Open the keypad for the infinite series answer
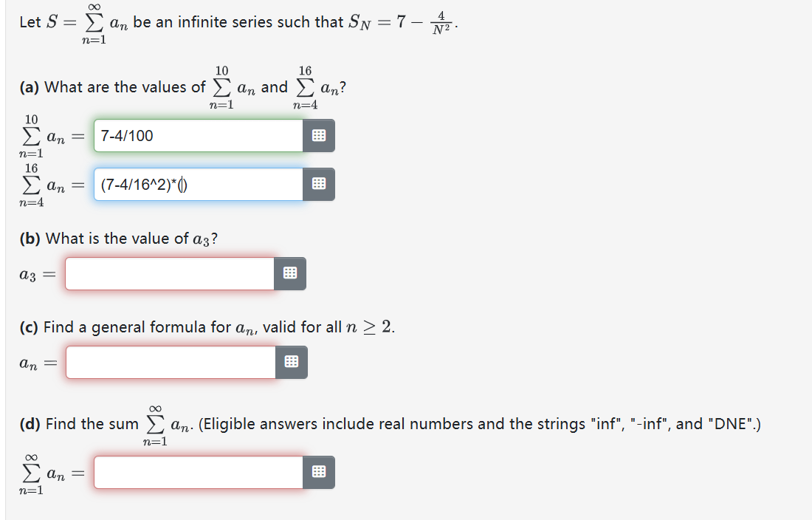The height and width of the screenshot is (520, 812). (318, 472)
